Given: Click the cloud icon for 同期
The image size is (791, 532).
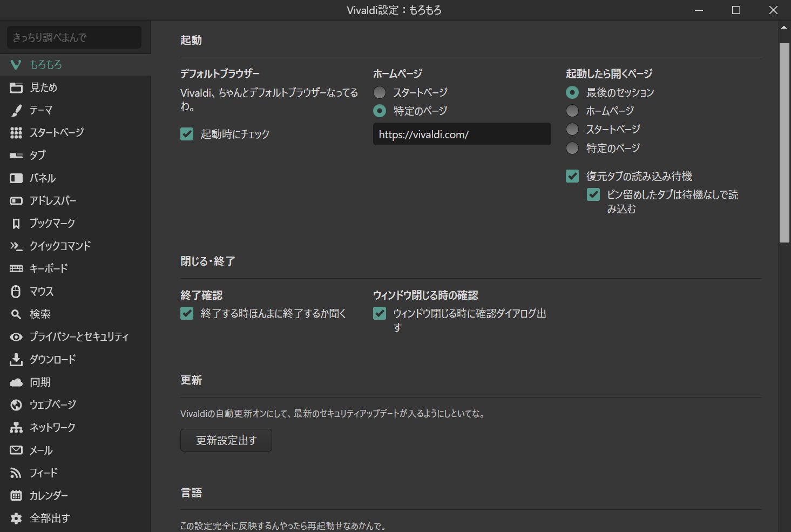Looking at the screenshot, I should [x=16, y=382].
